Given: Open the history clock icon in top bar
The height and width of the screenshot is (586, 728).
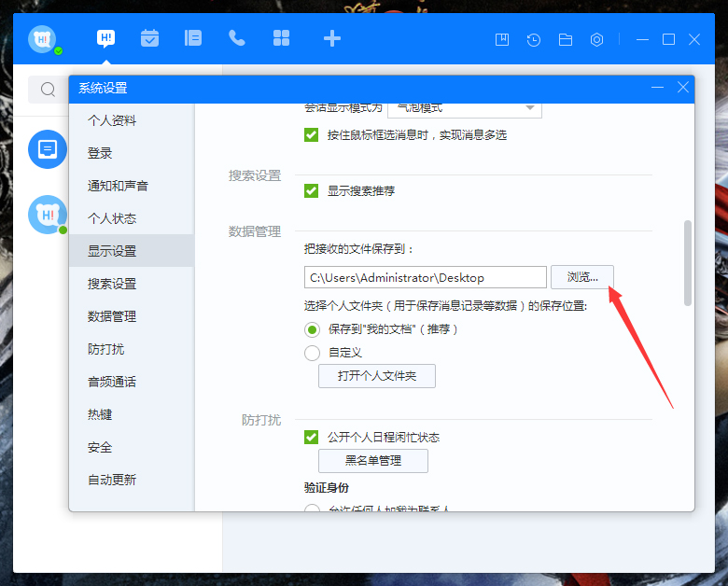Looking at the screenshot, I should (534, 40).
